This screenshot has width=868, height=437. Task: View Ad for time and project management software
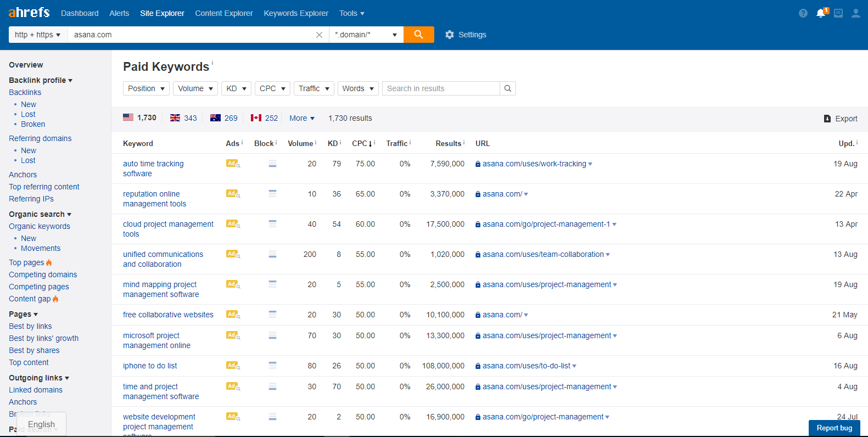pos(233,386)
